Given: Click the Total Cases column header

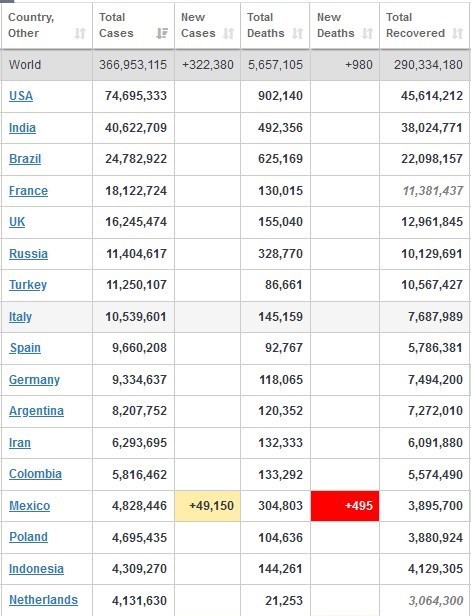Looking at the screenshot, I should coord(133,26).
